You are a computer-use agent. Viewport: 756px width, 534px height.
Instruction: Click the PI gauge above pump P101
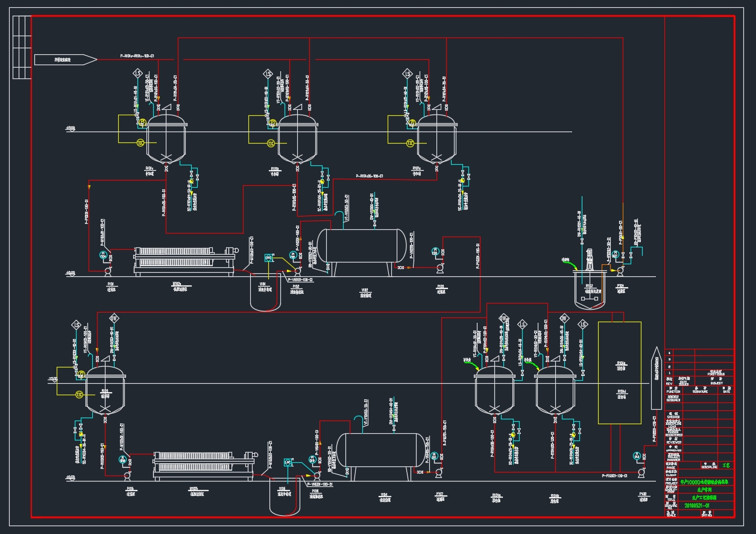[103, 254]
